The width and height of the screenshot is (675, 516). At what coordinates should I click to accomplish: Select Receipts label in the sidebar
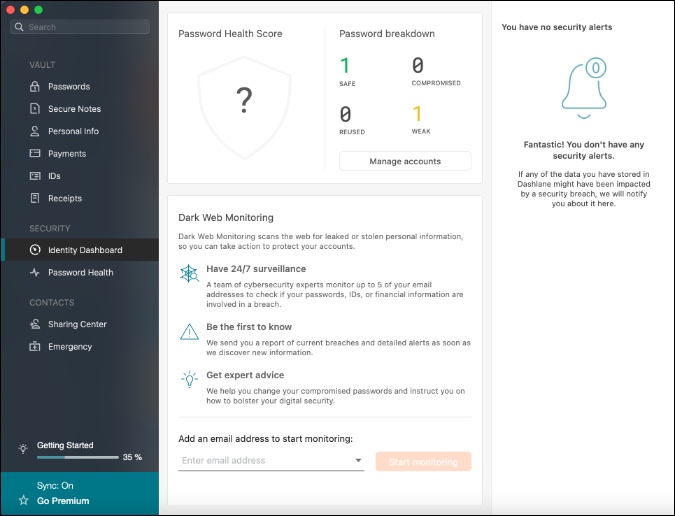(x=65, y=198)
